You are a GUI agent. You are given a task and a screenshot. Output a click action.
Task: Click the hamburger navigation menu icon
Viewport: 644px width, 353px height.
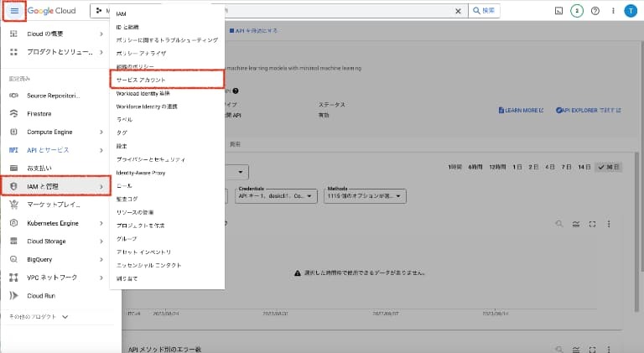[x=14, y=11]
